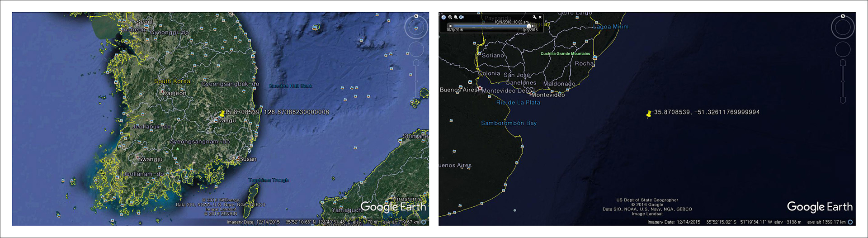Click the zoom in magnifier in time slider panel
Screen dimensions: 868x238
click(x=456, y=17)
